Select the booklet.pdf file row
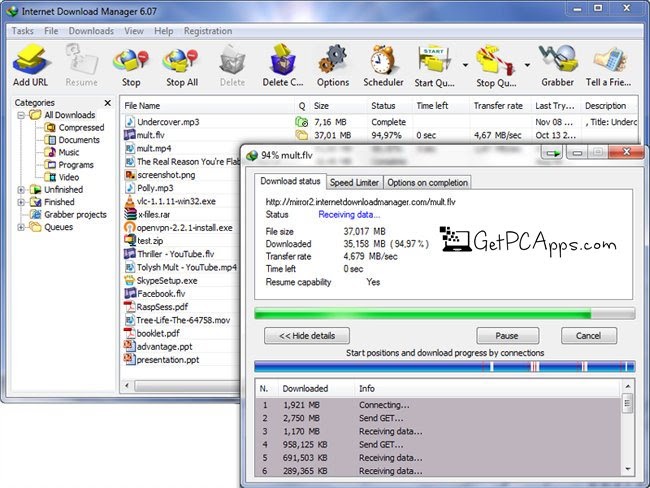The width and height of the screenshot is (650, 488). (181, 333)
